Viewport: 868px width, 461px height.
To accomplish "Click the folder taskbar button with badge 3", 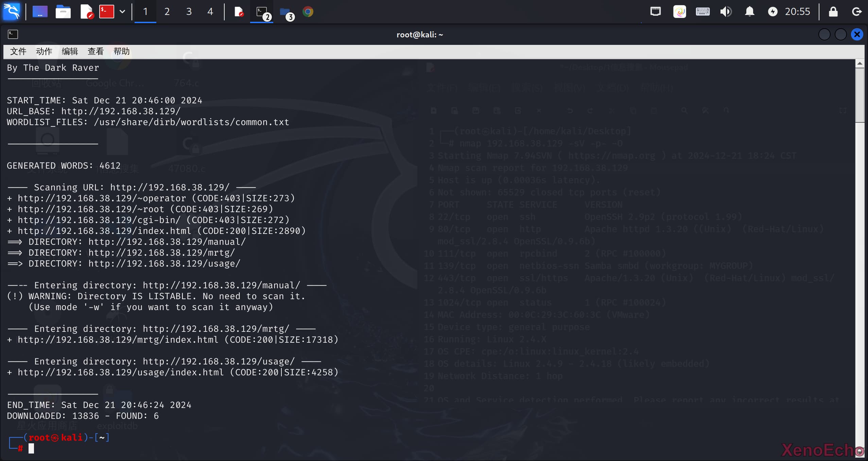I will pos(285,12).
